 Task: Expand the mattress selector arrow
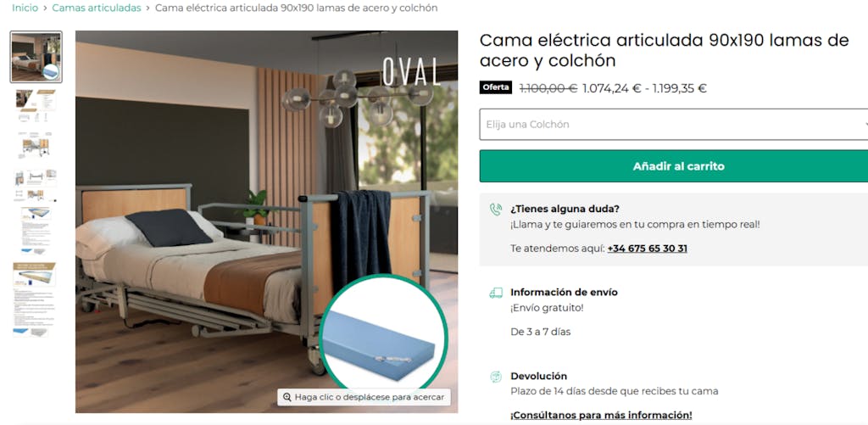click(x=865, y=125)
